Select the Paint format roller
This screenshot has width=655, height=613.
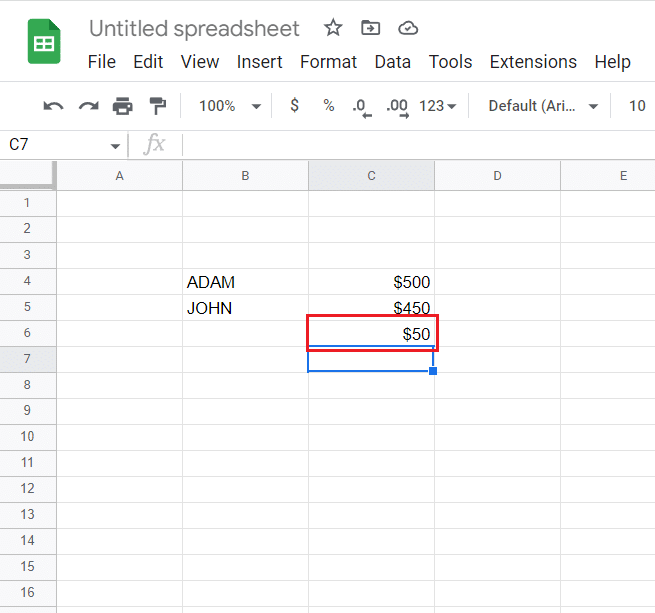click(x=157, y=106)
